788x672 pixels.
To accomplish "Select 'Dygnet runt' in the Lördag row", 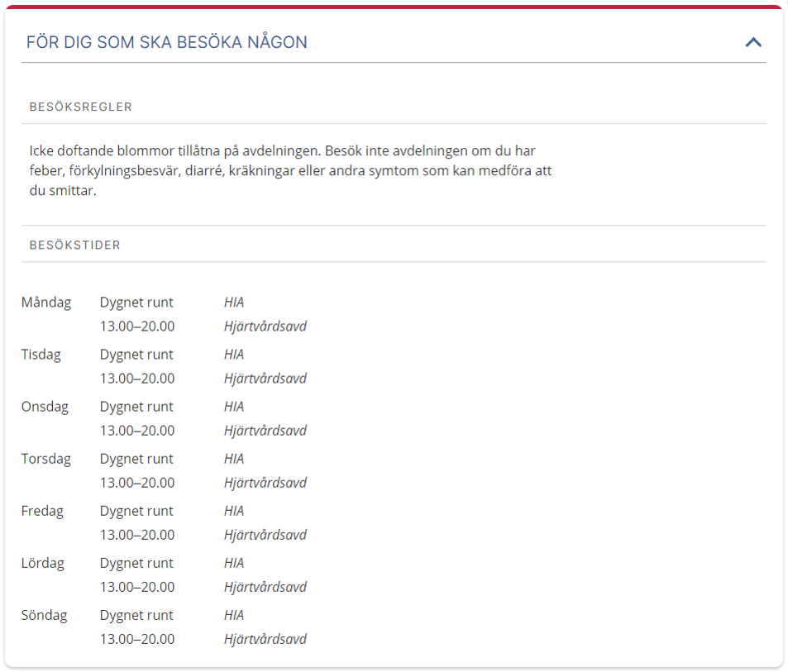I will coord(136,564).
